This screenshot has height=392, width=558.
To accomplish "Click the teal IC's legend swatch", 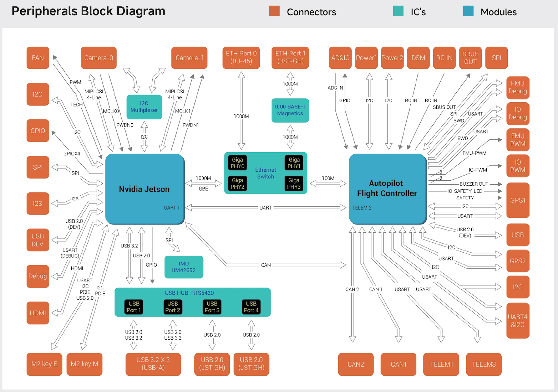I will click(398, 11).
